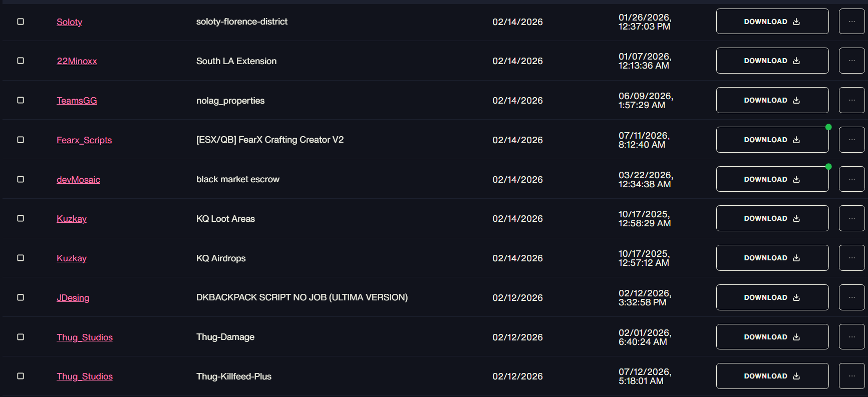This screenshot has width=868, height=397.
Task: Tick the checkbox for the Soloty row
Action: click(x=21, y=22)
